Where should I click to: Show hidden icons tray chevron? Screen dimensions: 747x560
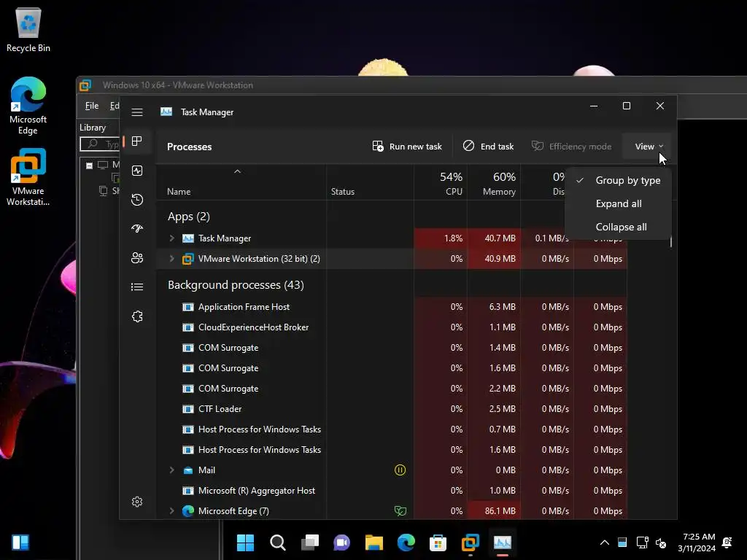coord(604,542)
